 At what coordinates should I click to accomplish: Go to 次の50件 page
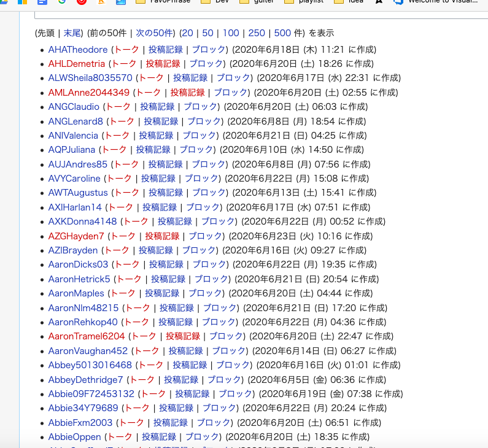[155, 33]
